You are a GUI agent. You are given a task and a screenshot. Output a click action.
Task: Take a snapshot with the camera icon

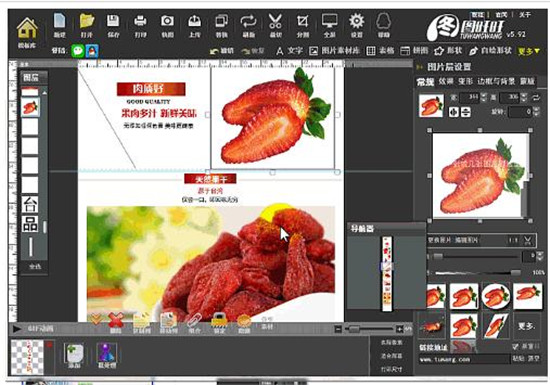click(167, 25)
